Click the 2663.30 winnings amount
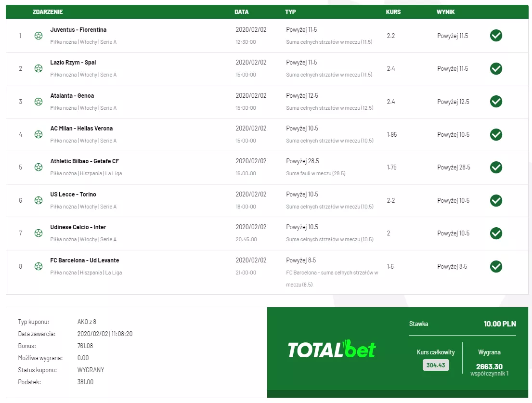This screenshot has height=403, width=532. [489, 367]
